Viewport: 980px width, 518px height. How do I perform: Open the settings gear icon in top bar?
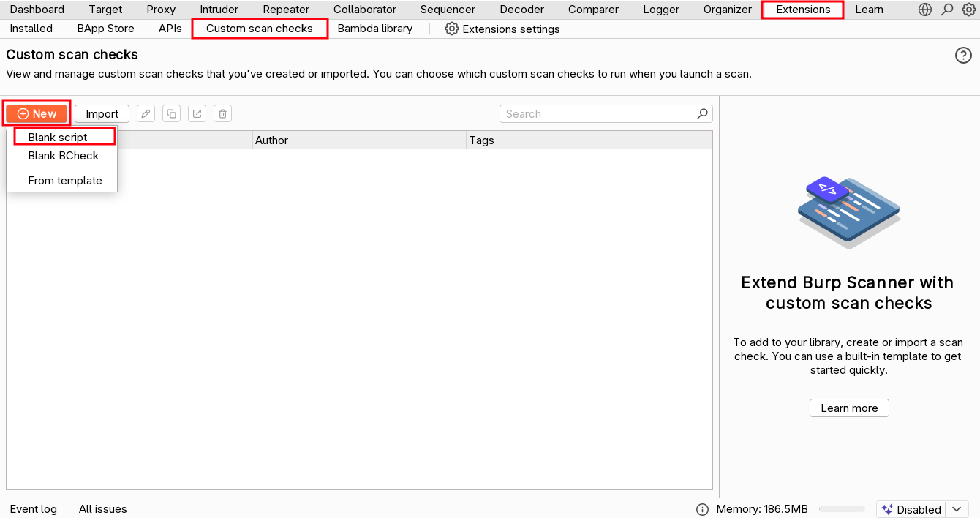coord(968,10)
